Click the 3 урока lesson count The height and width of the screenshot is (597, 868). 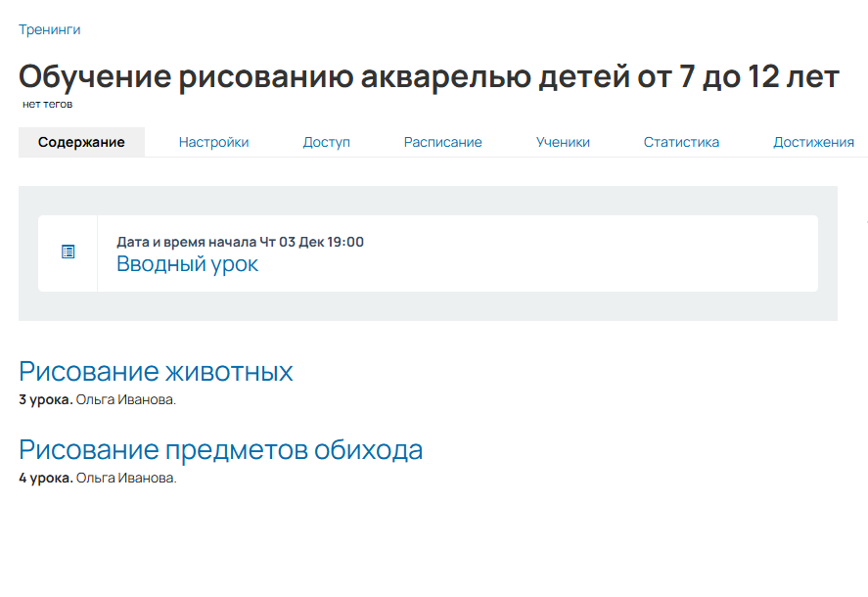coord(45,399)
